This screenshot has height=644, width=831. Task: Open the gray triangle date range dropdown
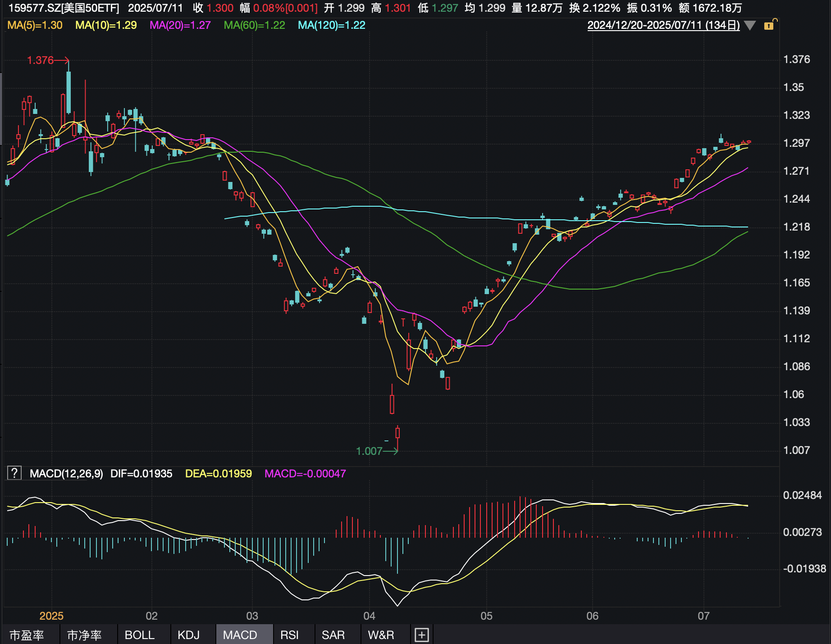[750, 25]
